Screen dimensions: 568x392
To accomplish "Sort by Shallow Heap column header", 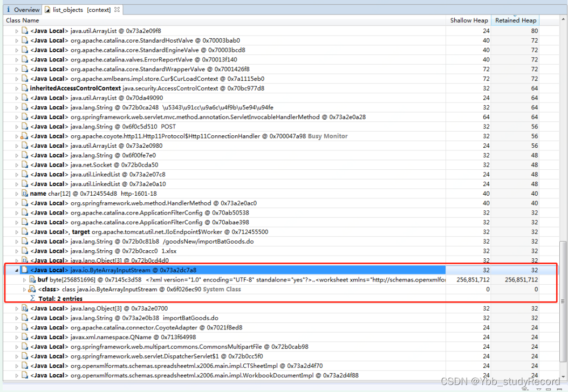I will [x=469, y=20].
